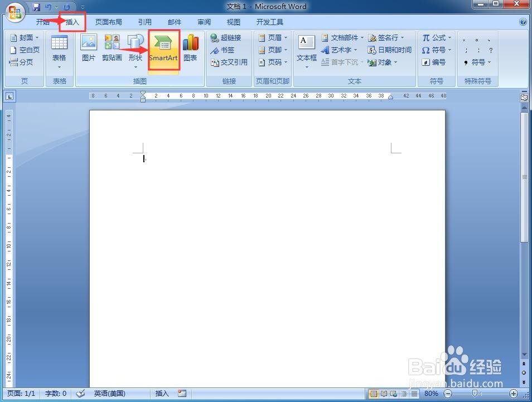
Task: Expand the 形状 shapes gallery
Action: [x=136, y=52]
